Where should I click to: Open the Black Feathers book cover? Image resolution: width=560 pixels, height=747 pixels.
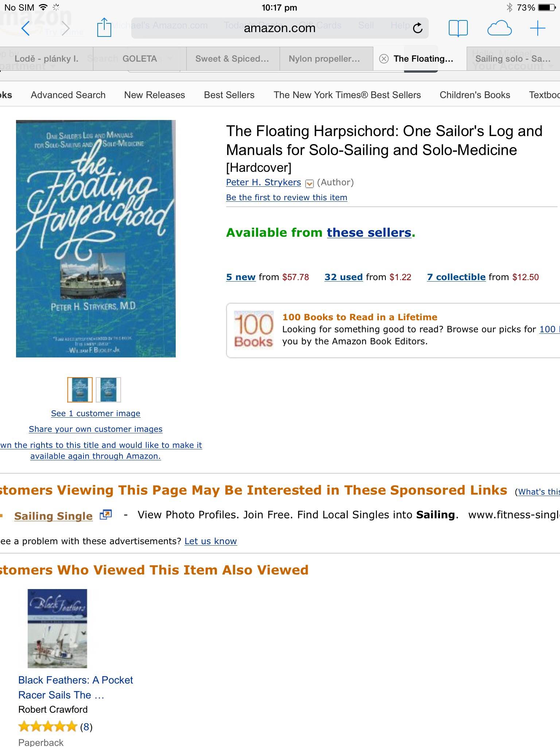57,628
